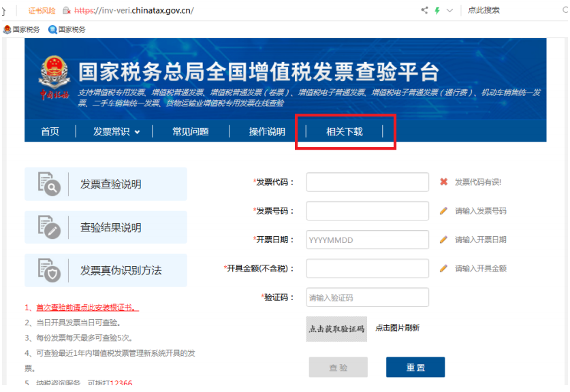Open 操作说明 navigation item
Viewport: 570px width, 392px height.
[267, 131]
